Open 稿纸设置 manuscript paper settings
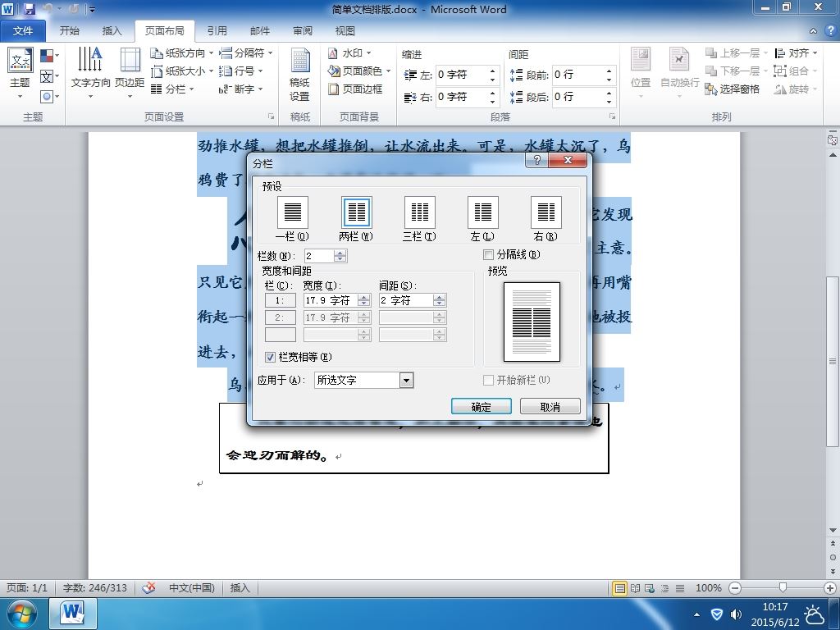 [300, 74]
